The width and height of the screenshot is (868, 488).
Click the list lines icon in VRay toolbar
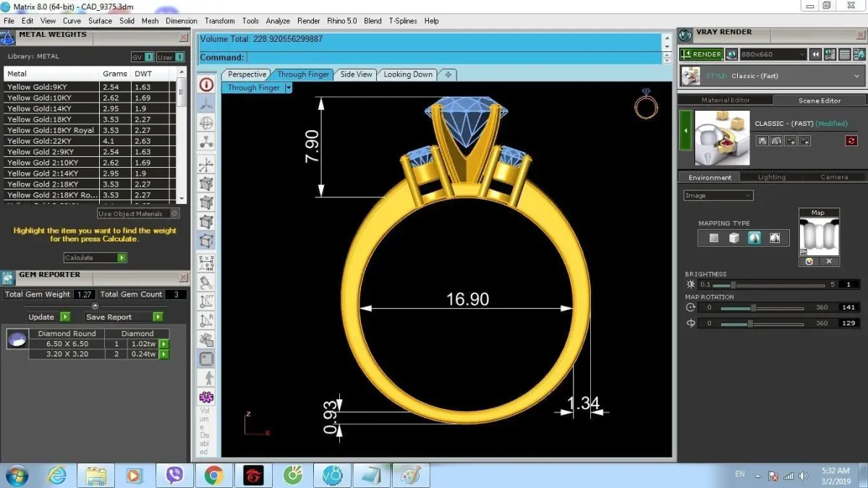844,54
